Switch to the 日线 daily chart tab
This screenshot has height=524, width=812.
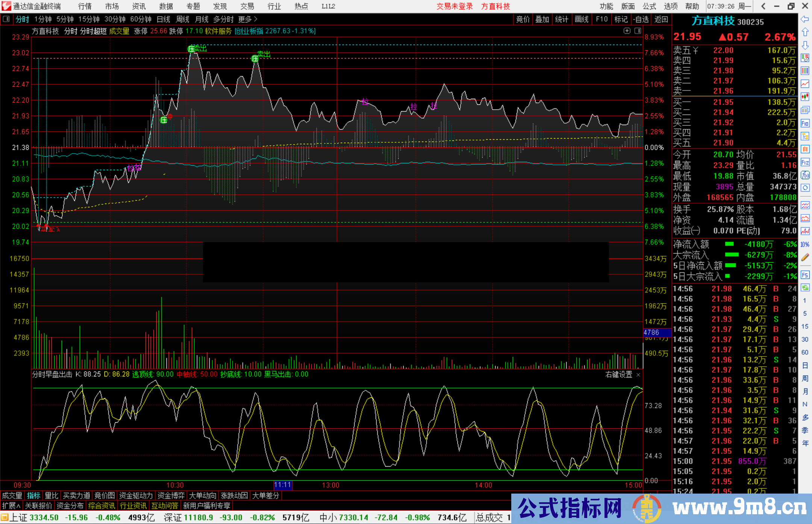click(163, 19)
